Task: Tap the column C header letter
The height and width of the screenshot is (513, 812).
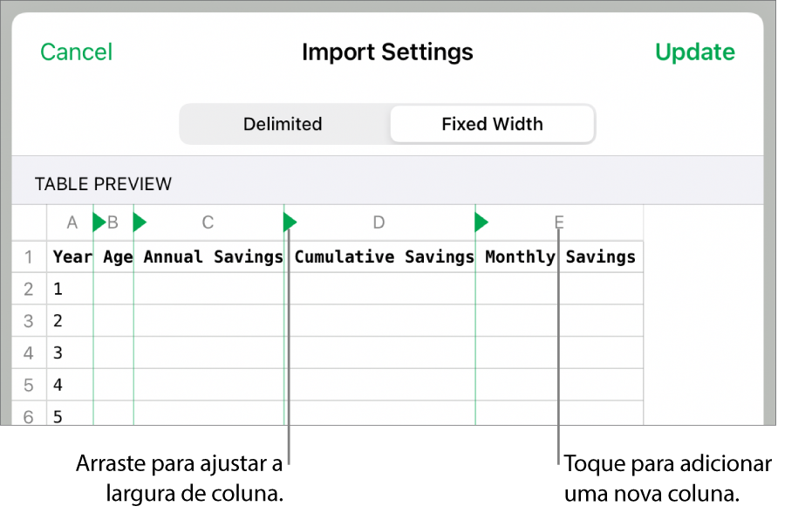Action: [x=207, y=222]
